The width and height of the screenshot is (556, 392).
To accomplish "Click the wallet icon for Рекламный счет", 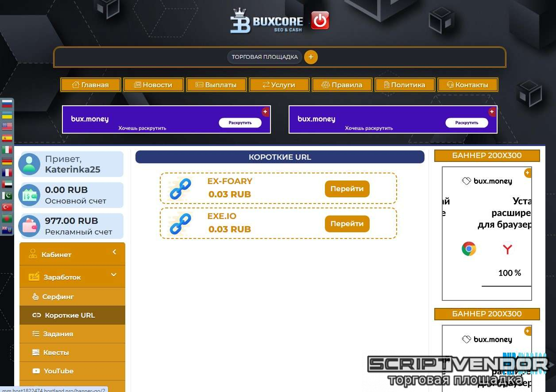I will coord(29,226).
